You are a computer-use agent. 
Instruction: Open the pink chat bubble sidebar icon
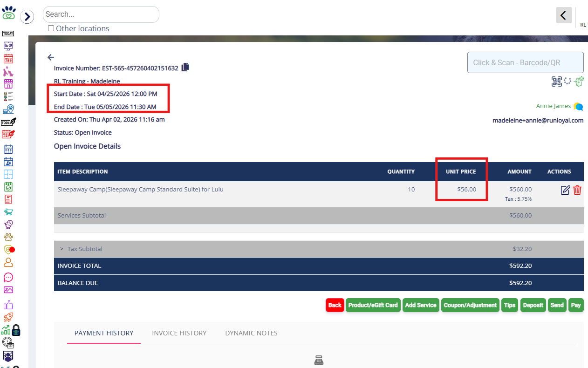(8, 277)
